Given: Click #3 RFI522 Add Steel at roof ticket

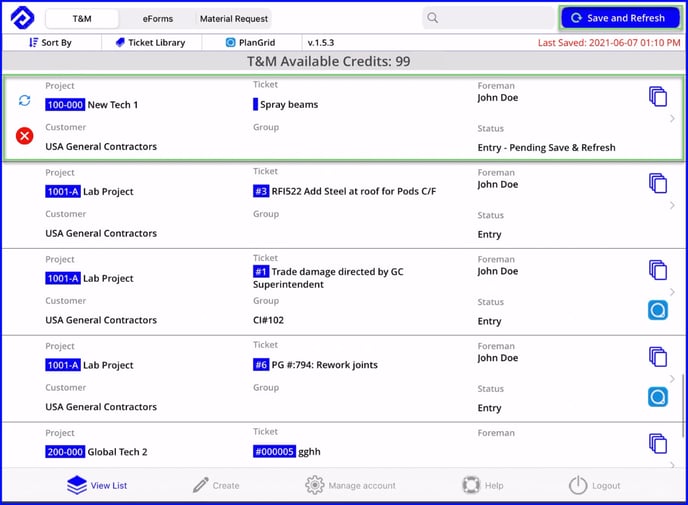Looking at the screenshot, I should coord(344,191).
